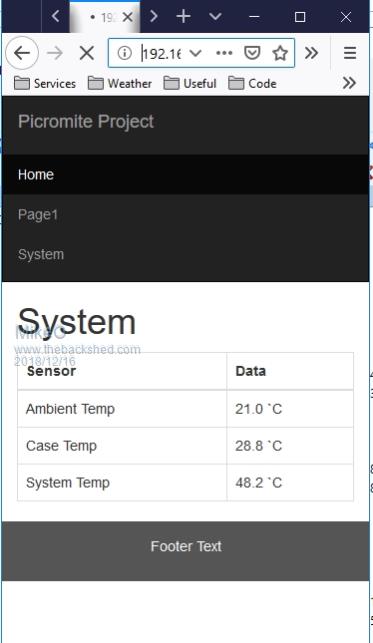Screen dimensions: 373x643
Task: Go to Page1 in the navigation menu
Action: click(x=38, y=214)
